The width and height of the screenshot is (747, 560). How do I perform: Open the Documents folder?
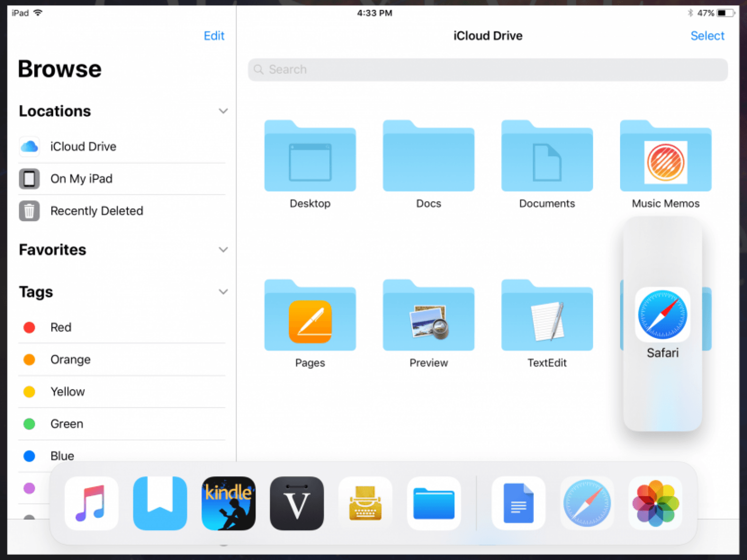click(547, 156)
